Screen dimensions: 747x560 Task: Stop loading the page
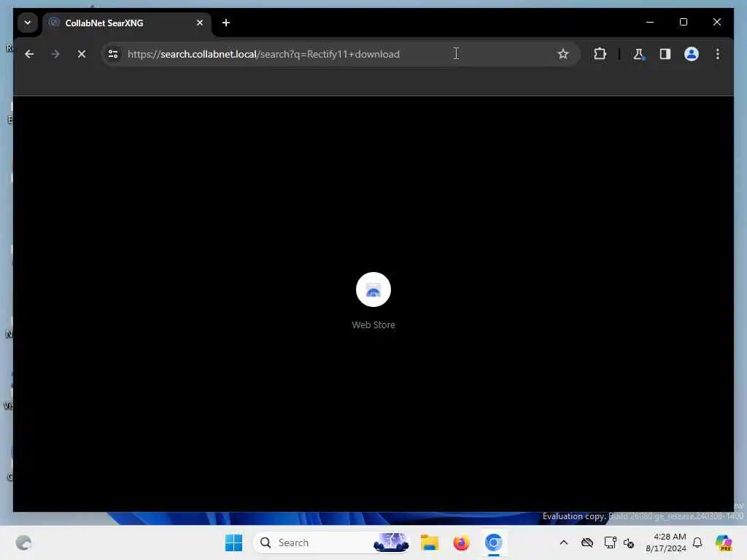point(82,54)
